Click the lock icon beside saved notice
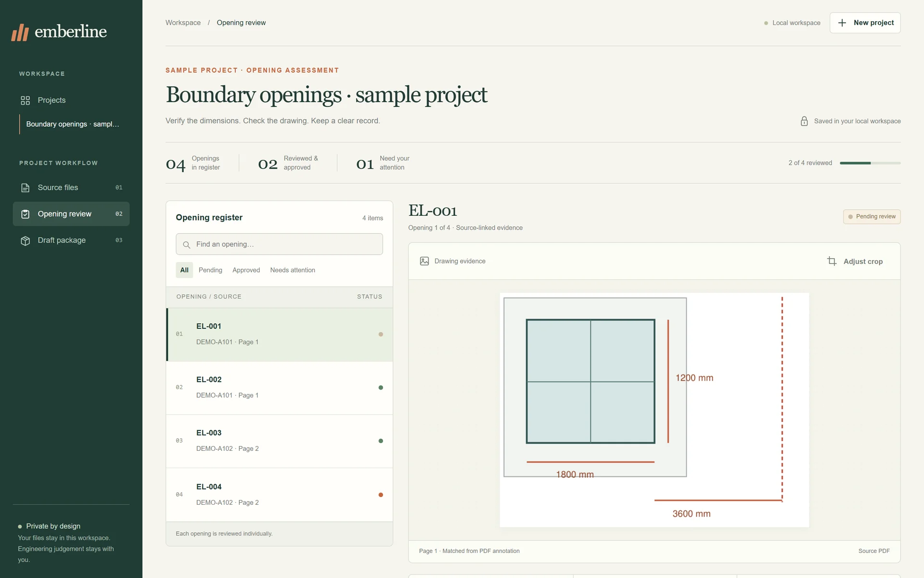Screen dimensions: 924x578 (x=804, y=121)
